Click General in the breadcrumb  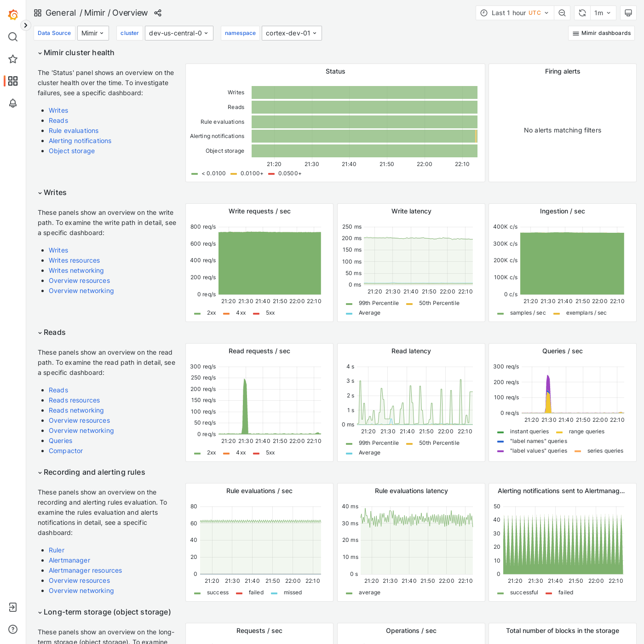tap(61, 13)
